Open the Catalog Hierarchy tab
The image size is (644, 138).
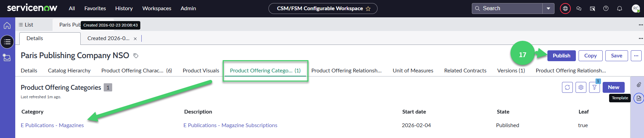[69, 71]
